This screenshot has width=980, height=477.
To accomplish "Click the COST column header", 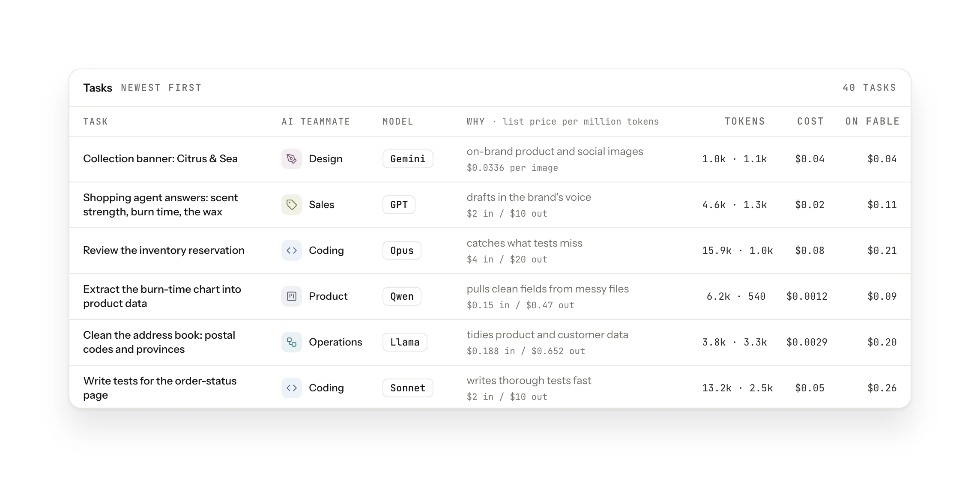I will (x=810, y=122).
